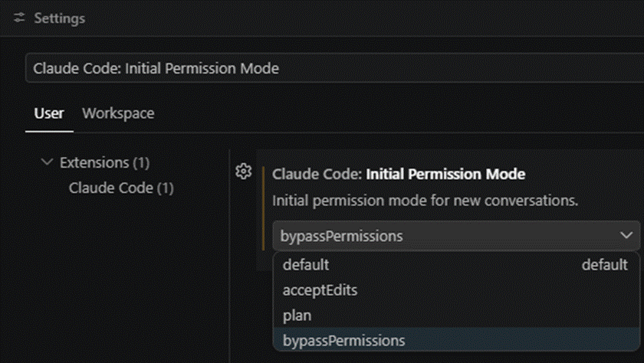Click the Settings editor tab title
Screen dimensions: 644x363
click(x=60, y=18)
